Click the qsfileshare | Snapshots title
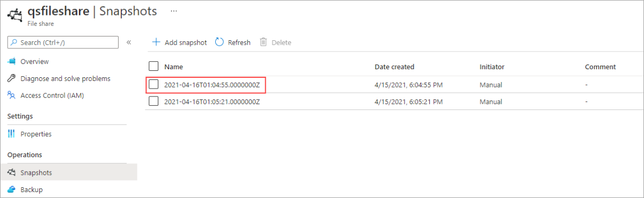644x198 pixels. coord(92,11)
